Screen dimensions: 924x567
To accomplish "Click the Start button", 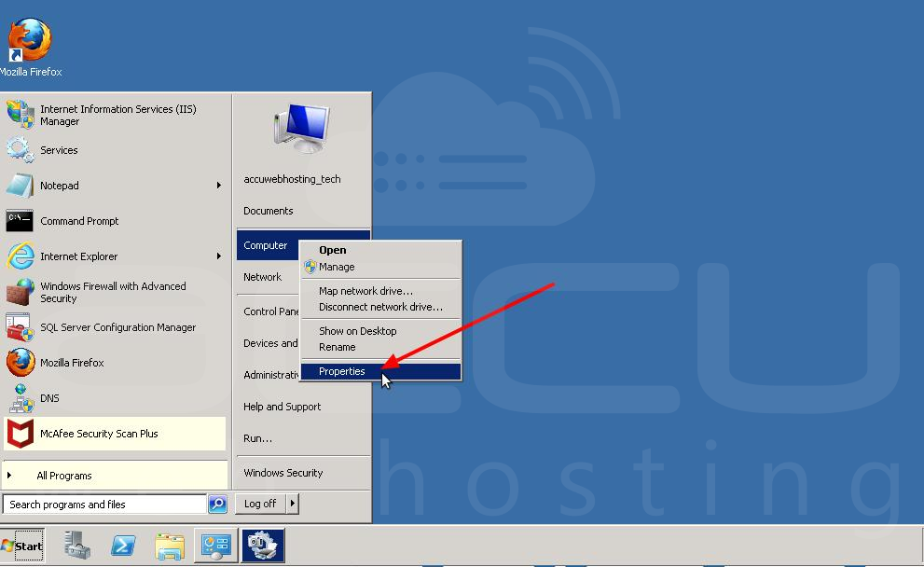I will pyautogui.click(x=22, y=546).
